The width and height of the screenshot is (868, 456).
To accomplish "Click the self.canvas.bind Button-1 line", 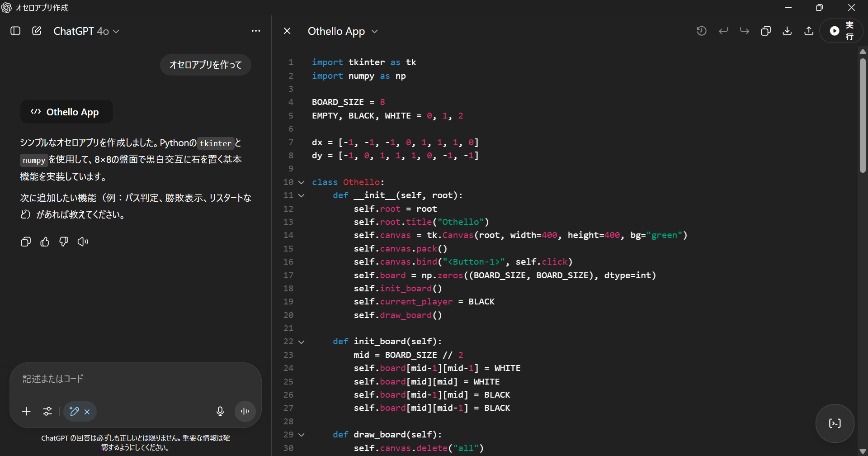I will (463, 262).
